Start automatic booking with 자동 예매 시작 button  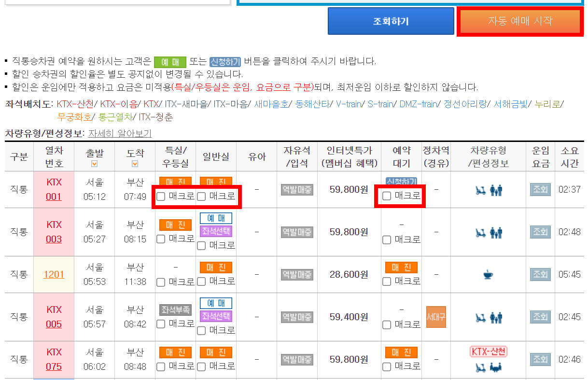click(519, 21)
